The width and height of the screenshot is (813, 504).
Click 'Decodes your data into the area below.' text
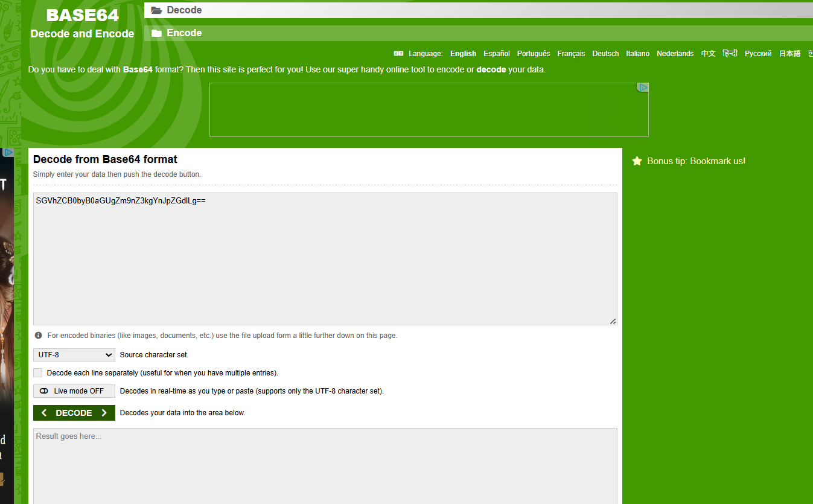183,413
